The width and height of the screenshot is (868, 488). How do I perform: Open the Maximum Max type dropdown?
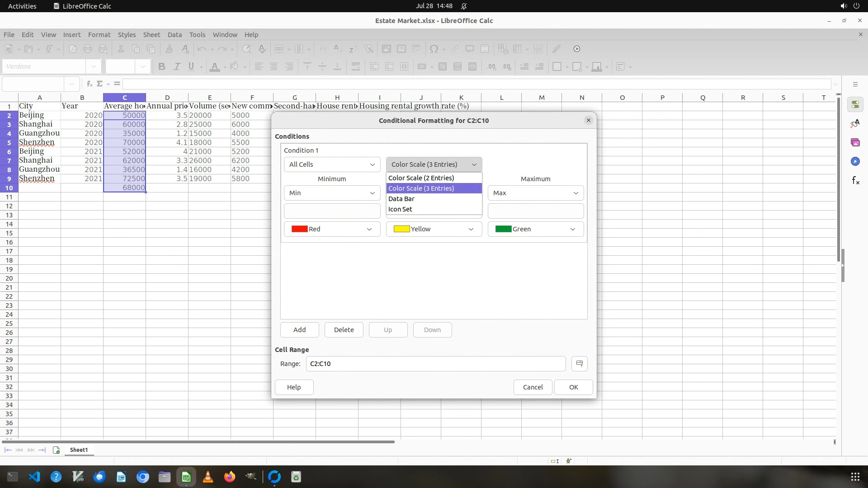point(535,193)
